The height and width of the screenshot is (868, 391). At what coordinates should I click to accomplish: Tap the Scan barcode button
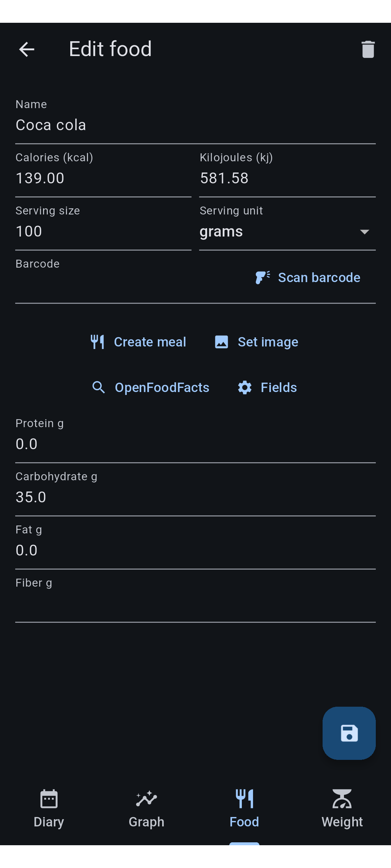coord(308,278)
